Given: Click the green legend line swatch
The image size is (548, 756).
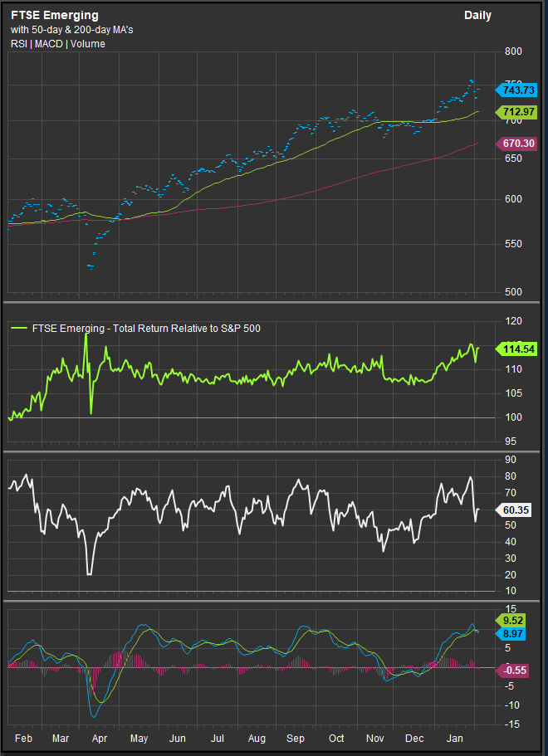Looking at the screenshot, I should [x=19, y=329].
